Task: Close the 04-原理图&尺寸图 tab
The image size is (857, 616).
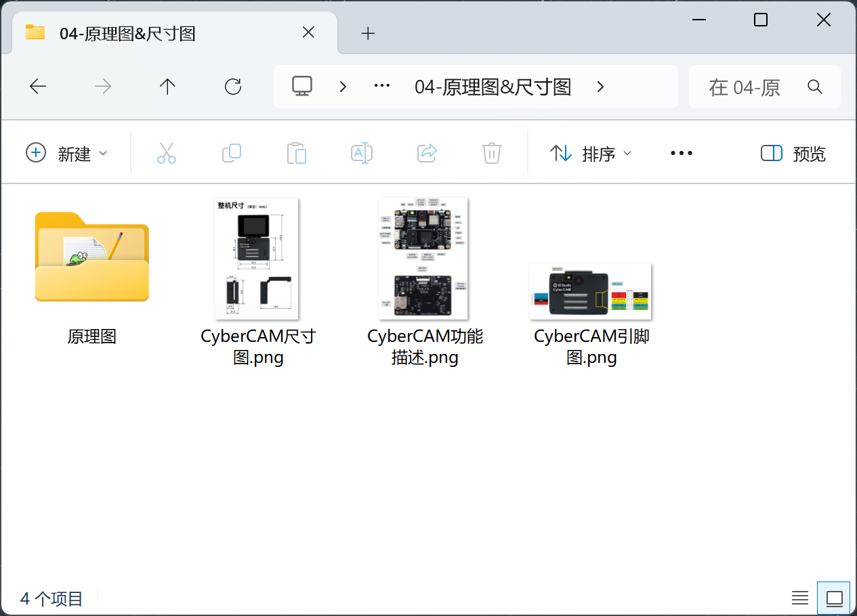Action: 308,32
